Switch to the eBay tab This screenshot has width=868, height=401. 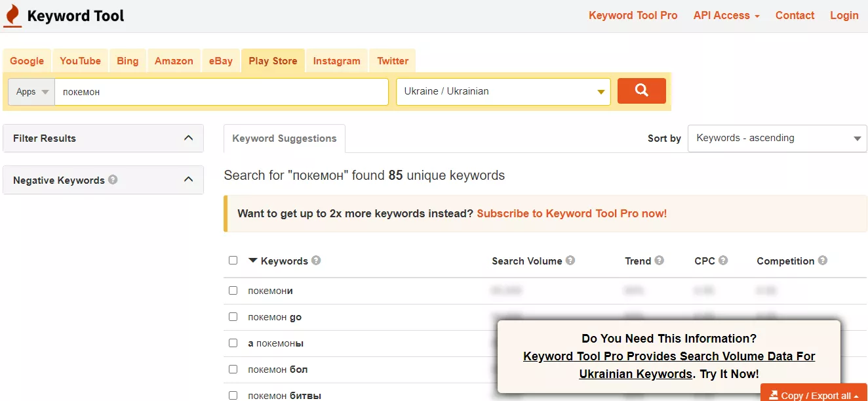click(x=221, y=61)
